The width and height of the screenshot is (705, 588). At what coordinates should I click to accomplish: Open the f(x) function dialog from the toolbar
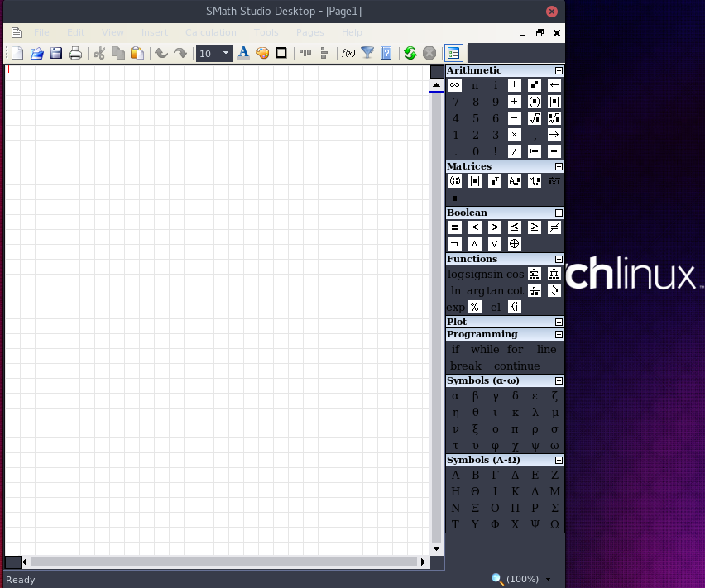348,53
